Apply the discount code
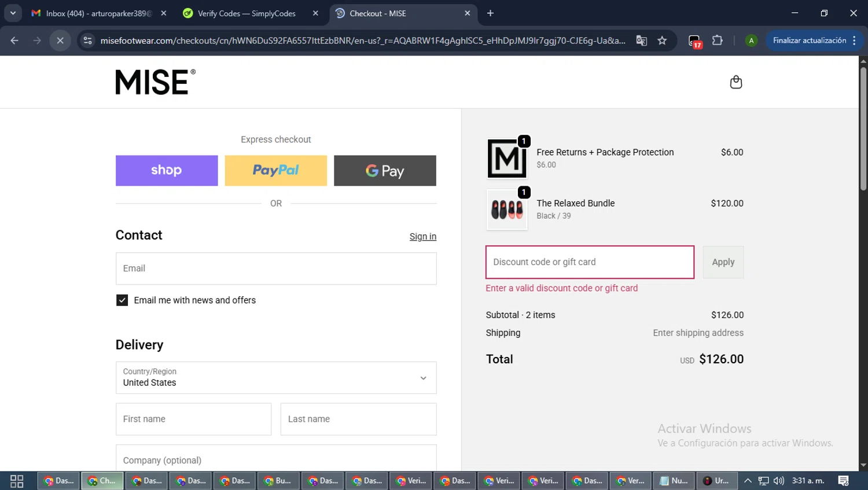The height and width of the screenshot is (490, 868). 723,262
